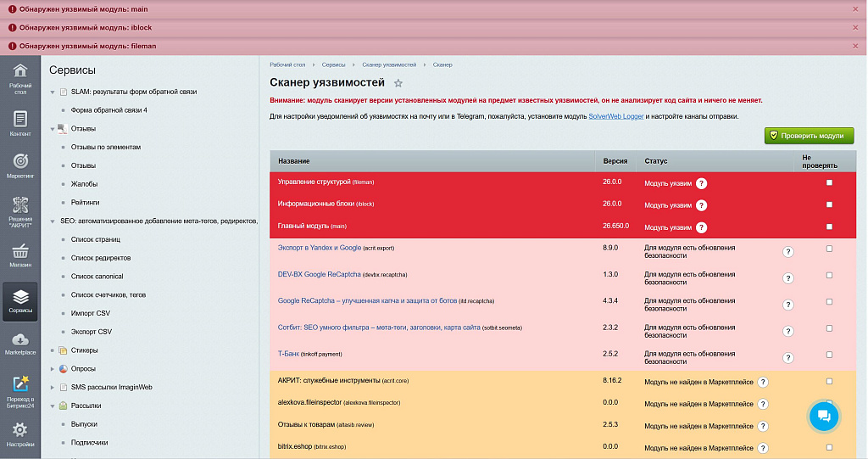This screenshot has height=459, width=868.
Task: Add the page to favorites with the star
Action: tap(398, 83)
